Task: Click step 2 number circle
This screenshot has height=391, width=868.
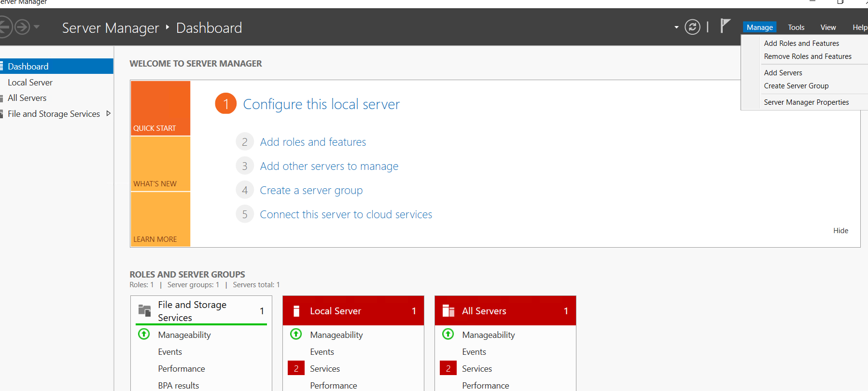Action: click(x=245, y=142)
